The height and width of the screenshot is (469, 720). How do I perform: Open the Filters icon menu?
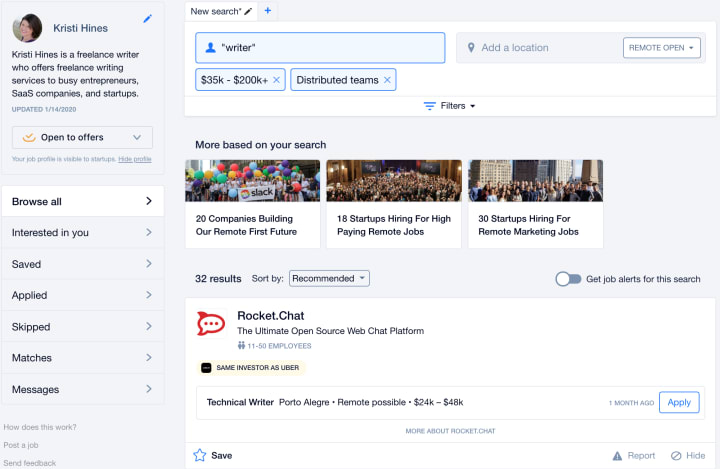[x=429, y=106]
